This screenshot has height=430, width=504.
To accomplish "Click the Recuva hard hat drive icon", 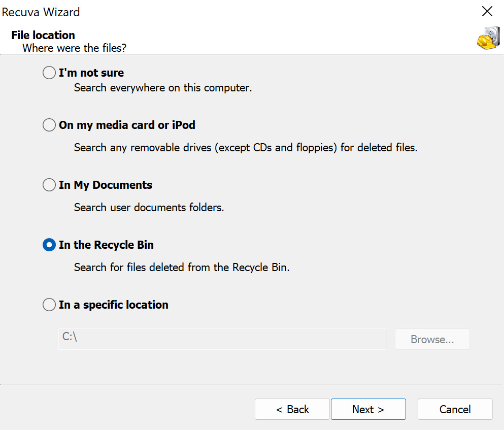I will (489, 38).
